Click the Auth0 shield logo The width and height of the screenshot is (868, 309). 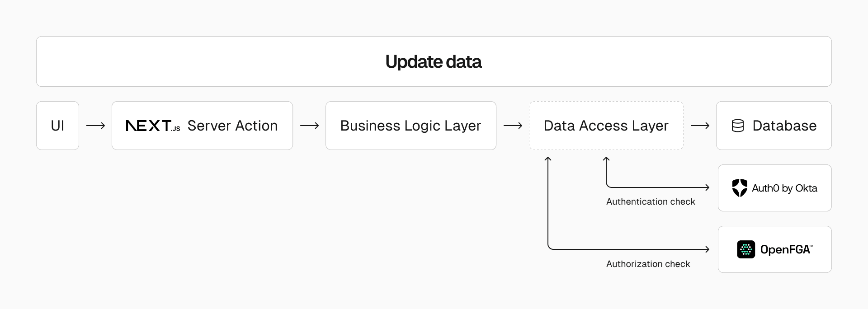pos(740,188)
